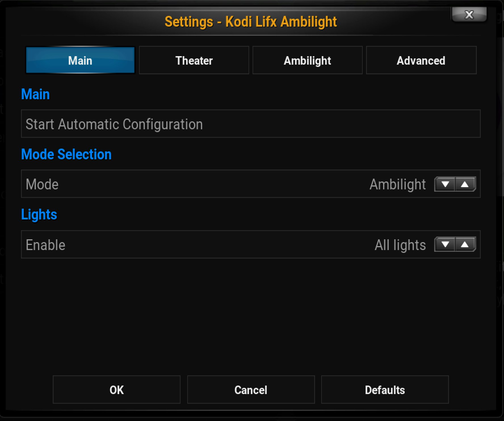
Task: Click the Lights section heading
Action: (39, 215)
